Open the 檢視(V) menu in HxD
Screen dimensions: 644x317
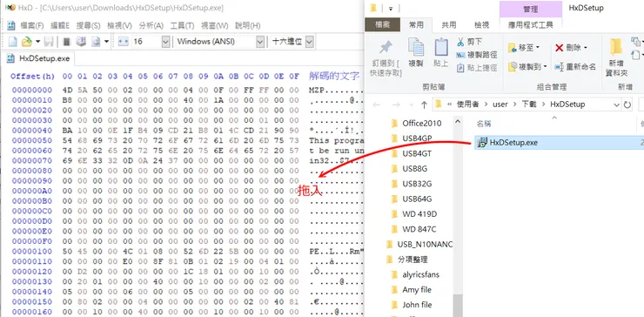coord(119,25)
